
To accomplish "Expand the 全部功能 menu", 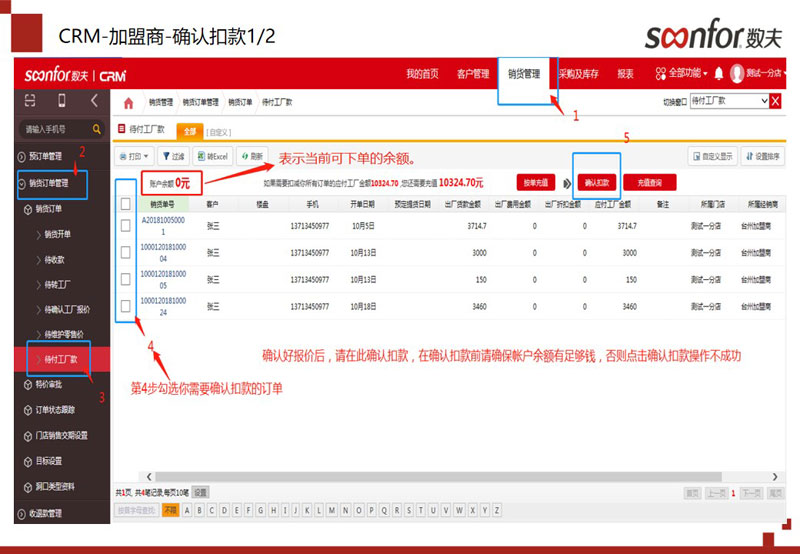I will [681, 73].
